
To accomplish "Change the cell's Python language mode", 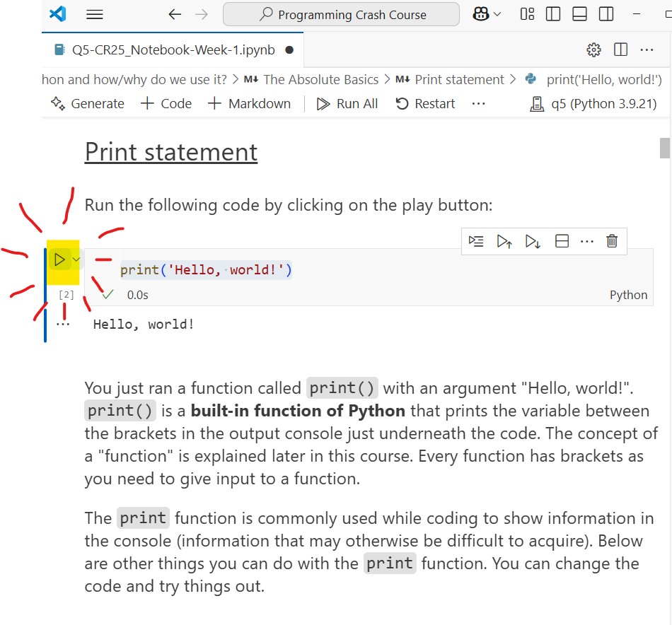I will 628,295.
